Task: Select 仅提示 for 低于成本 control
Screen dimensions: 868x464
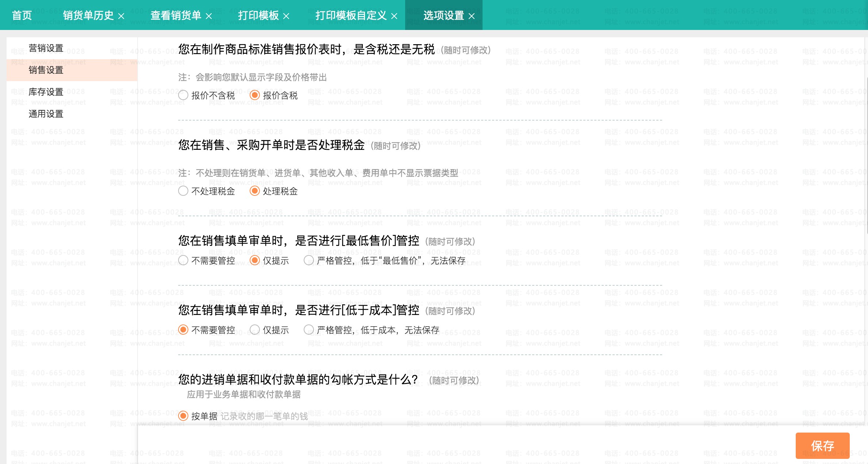Action: coord(255,330)
